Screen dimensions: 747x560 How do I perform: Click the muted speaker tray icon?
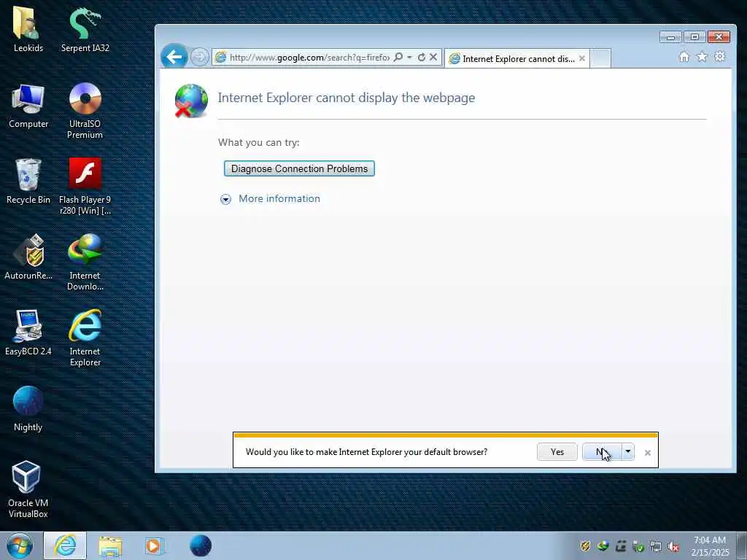(673, 546)
